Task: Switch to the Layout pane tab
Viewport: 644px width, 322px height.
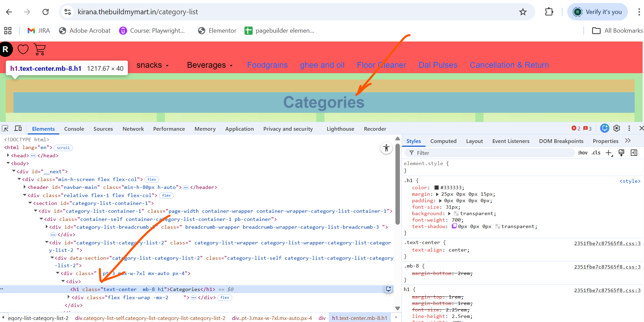Action: coord(474,141)
